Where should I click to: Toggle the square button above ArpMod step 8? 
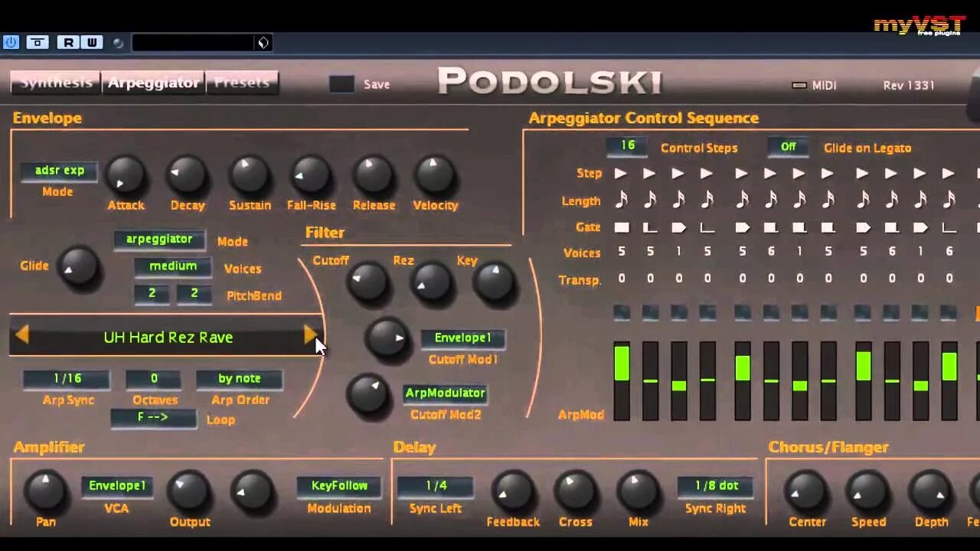click(x=828, y=312)
